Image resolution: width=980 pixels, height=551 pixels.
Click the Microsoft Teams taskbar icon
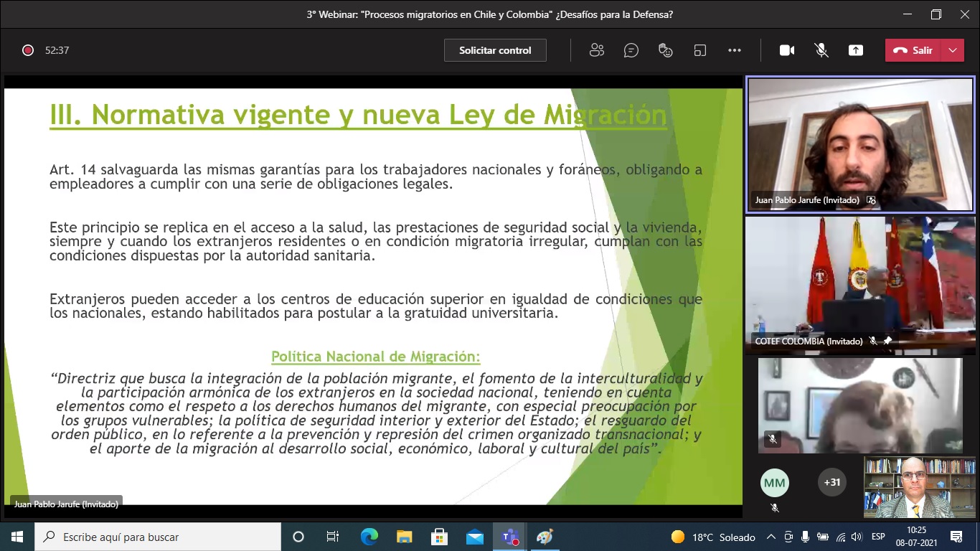509,537
